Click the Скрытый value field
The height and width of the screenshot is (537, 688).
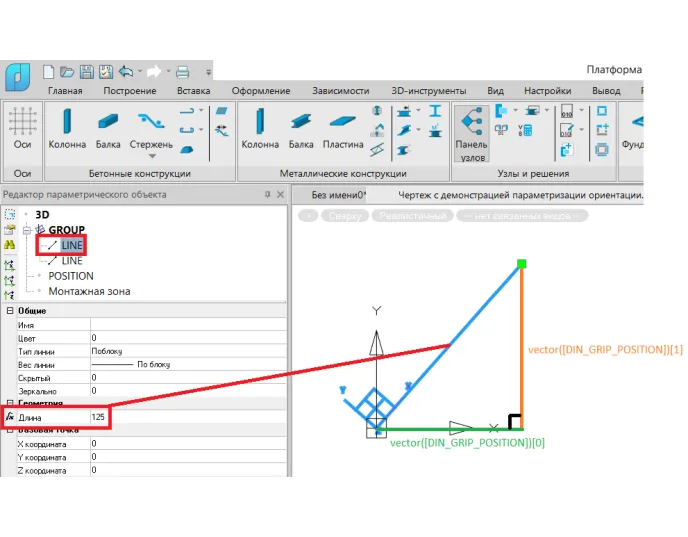pos(188,377)
